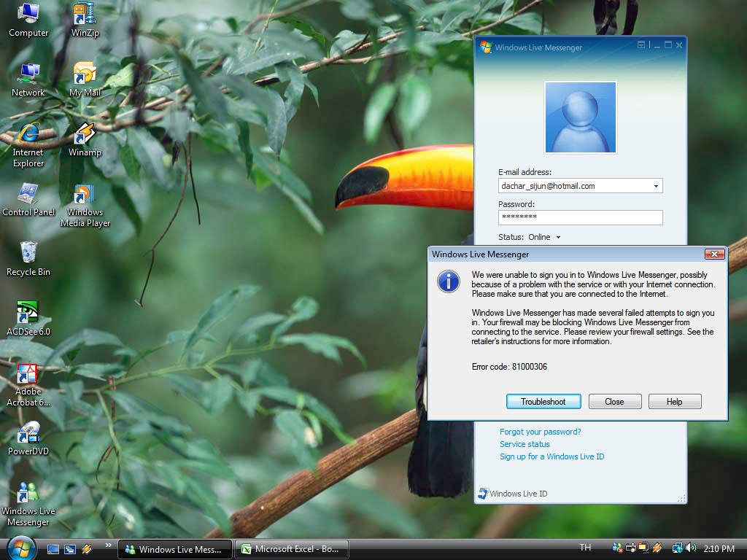
Task: Open the Computer desktop icon
Action: [x=28, y=20]
